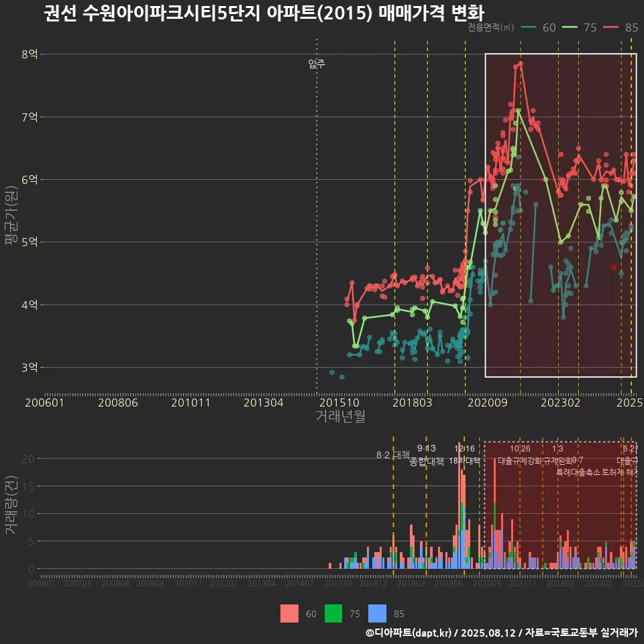
Task: Click the 전용면적(㎡) legend label
Action: 491,28
